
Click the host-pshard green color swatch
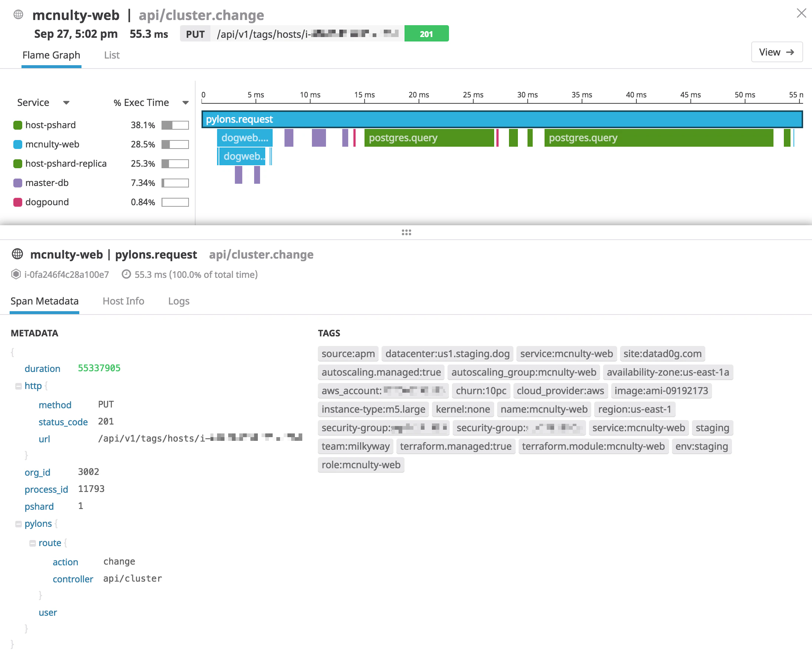[18, 125]
